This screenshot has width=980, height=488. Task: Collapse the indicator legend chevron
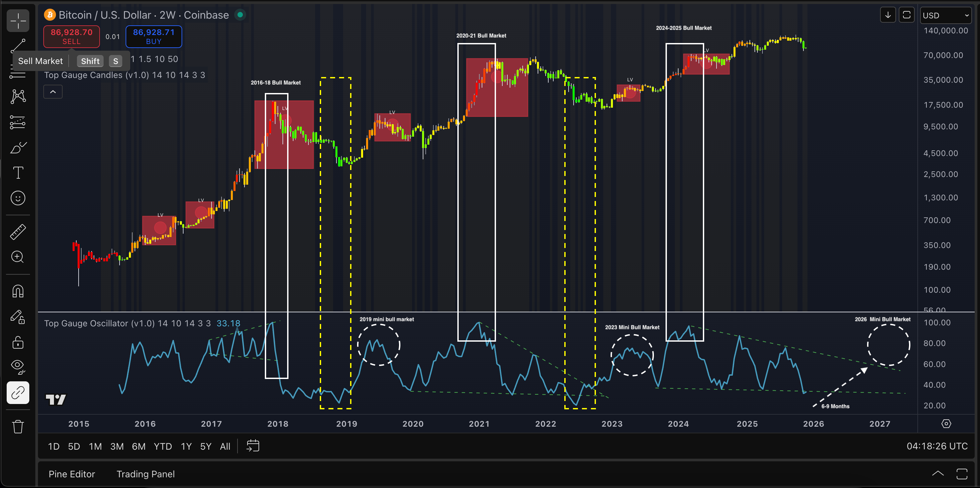(53, 92)
